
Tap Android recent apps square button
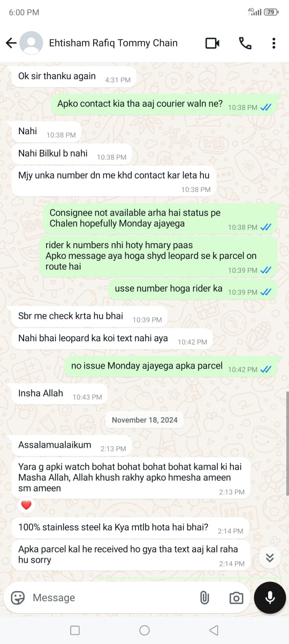pos(75,630)
